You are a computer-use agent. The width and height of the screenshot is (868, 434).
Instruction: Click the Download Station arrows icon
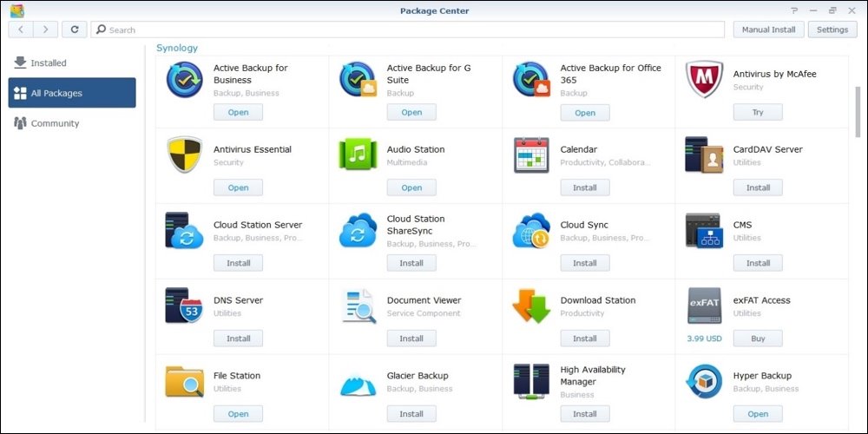click(531, 306)
